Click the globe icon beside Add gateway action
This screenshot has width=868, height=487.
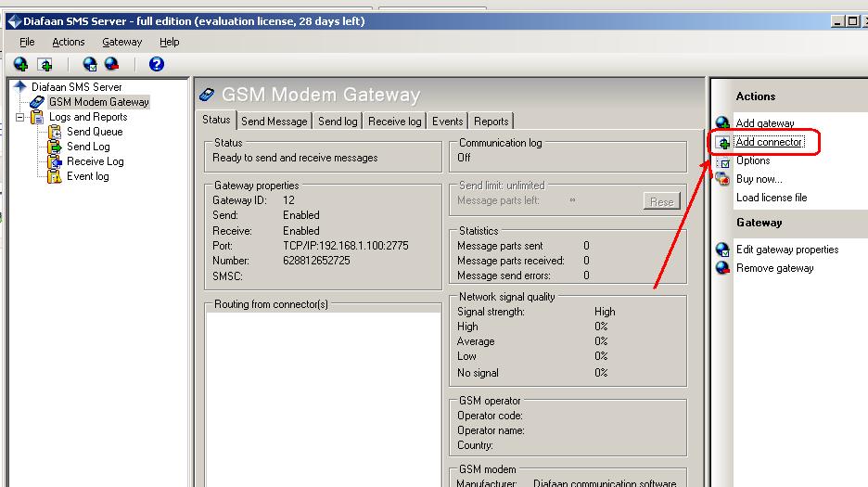pos(722,122)
